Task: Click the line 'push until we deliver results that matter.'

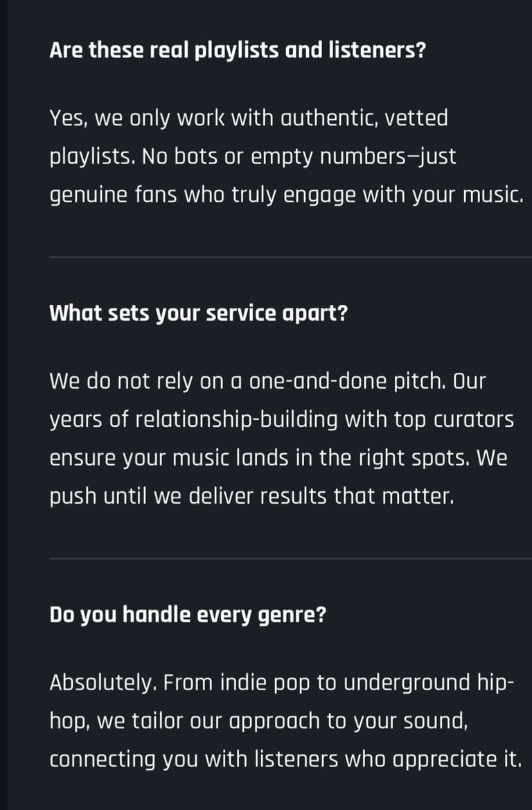Action: coord(252,496)
